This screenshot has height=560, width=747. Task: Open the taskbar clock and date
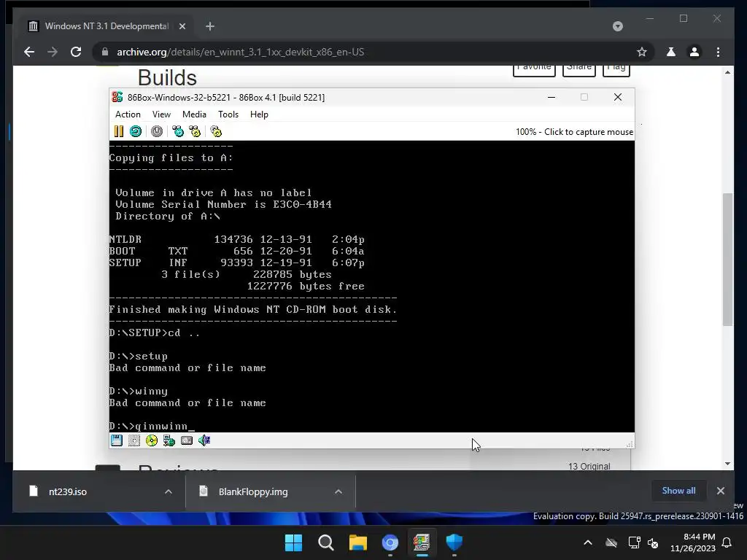coord(693,542)
